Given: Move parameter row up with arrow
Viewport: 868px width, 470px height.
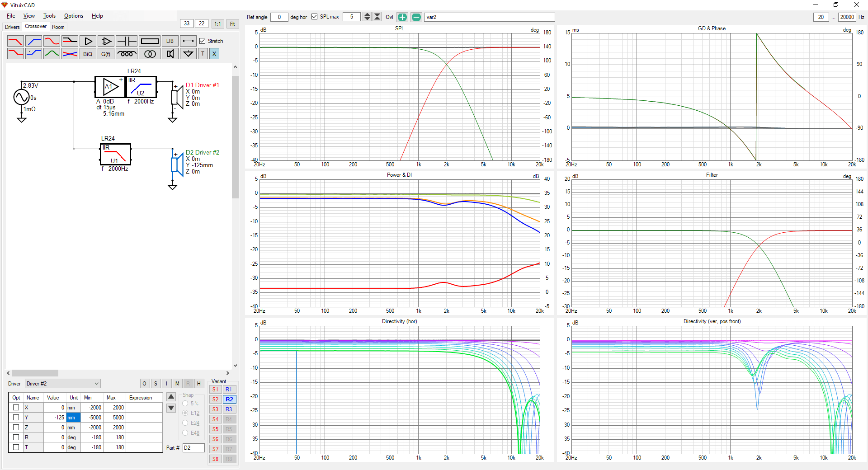Looking at the screenshot, I should [171, 397].
